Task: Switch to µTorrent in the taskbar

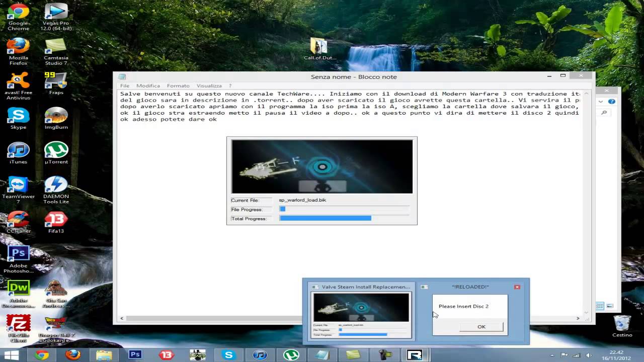Action: click(x=291, y=355)
